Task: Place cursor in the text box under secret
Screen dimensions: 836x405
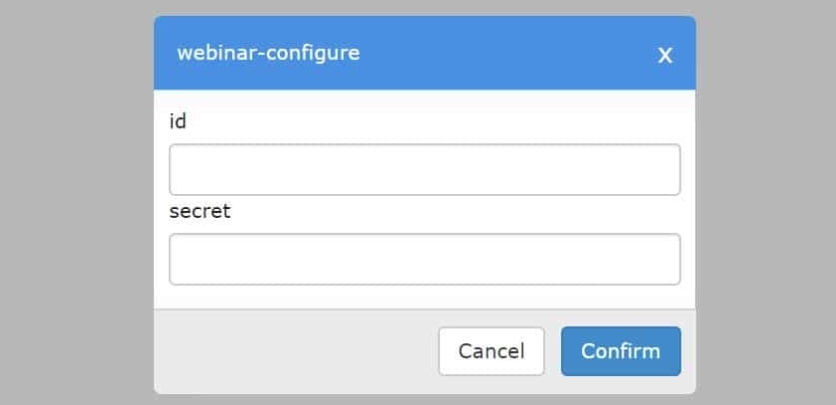Action: 424,259
